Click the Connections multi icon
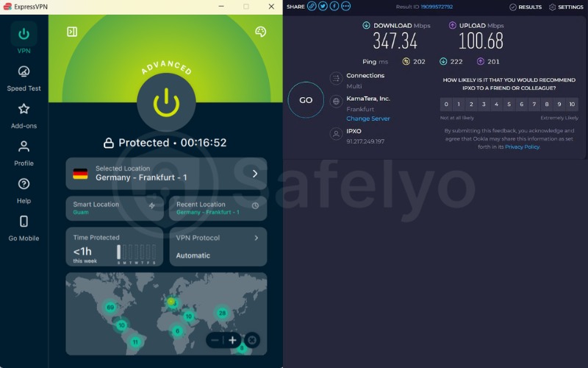Screen dimensions: 588x368 pos(336,79)
